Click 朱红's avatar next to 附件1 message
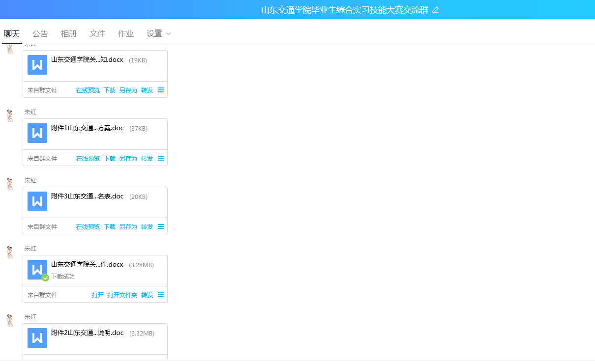 (x=9, y=116)
